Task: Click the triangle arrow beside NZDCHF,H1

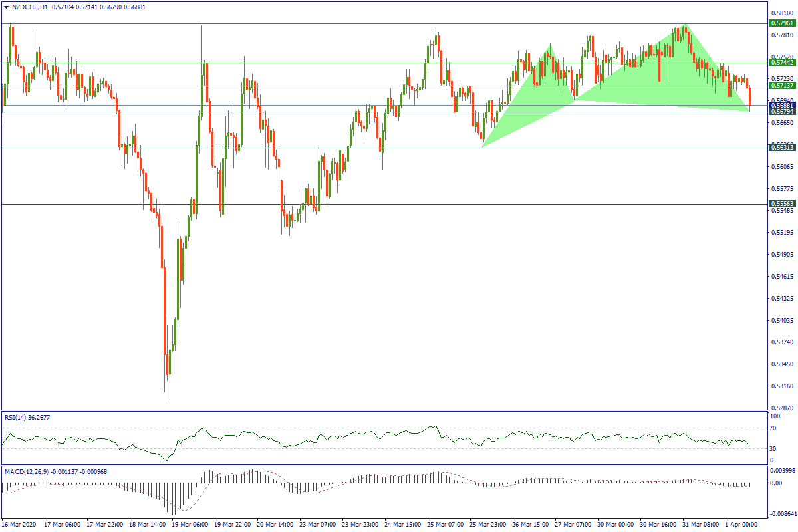Action: click(6, 7)
